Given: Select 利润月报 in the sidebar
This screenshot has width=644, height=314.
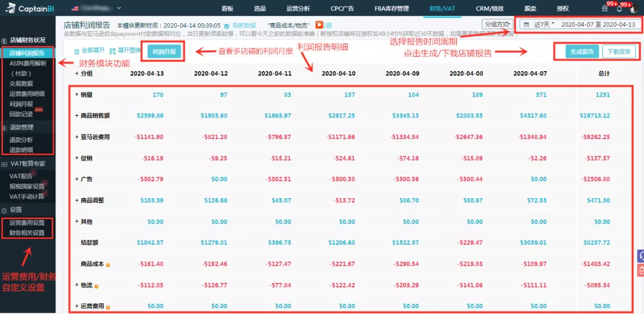Looking at the screenshot, I should (x=21, y=104).
